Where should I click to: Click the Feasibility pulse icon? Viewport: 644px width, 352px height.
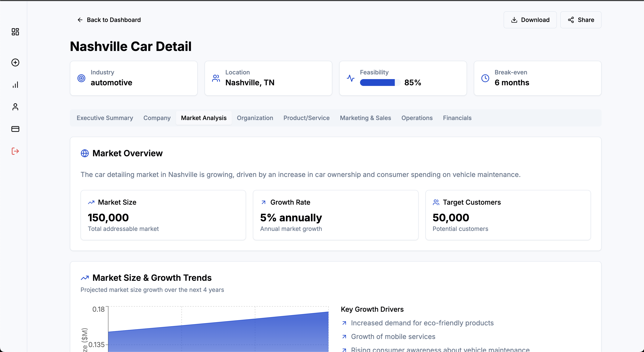351,78
